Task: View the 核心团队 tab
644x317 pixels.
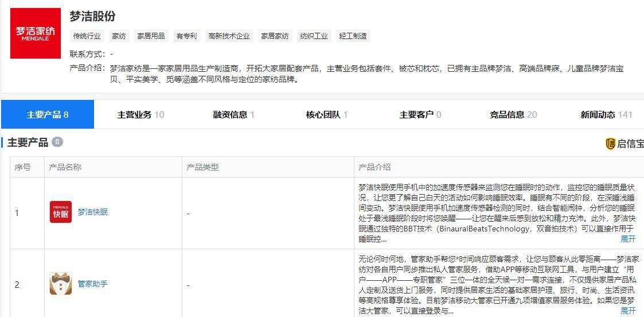Action: tap(326, 114)
